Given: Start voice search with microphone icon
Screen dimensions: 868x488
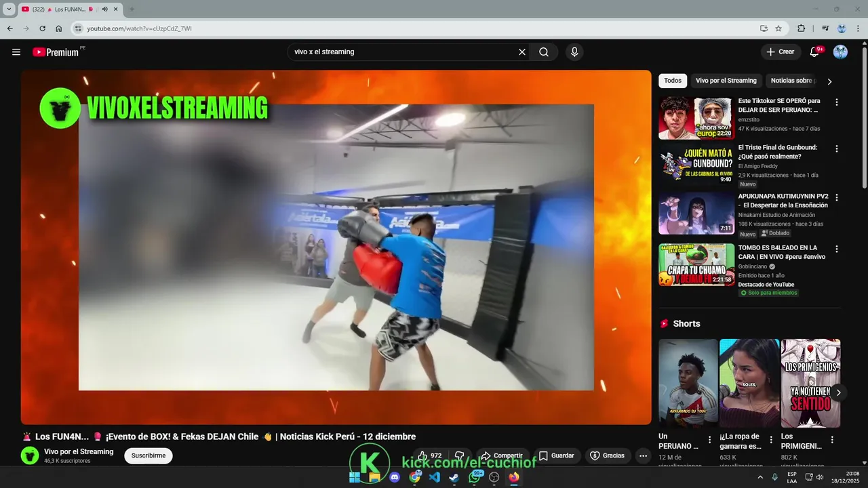Looking at the screenshot, I should (x=574, y=52).
